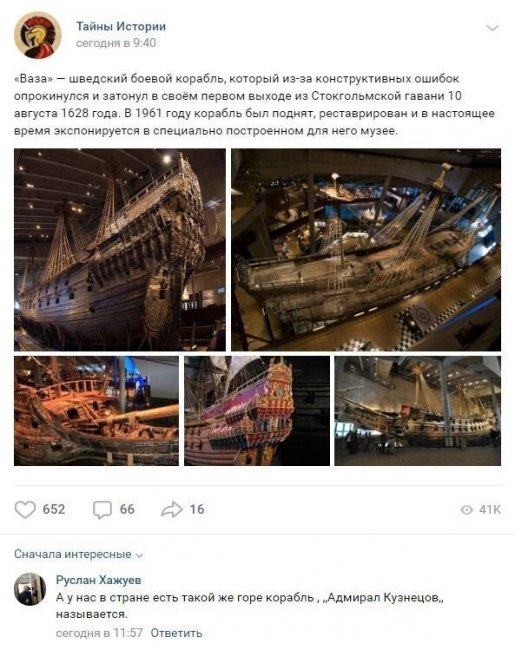Click the 652 likes count
This screenshot has width=515, height=650.
coord(54,509)
